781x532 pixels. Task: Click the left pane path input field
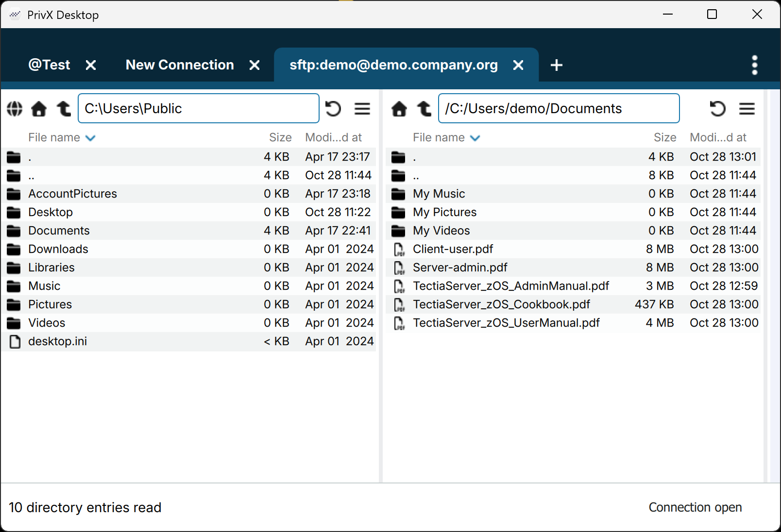(x=198, y=108)
